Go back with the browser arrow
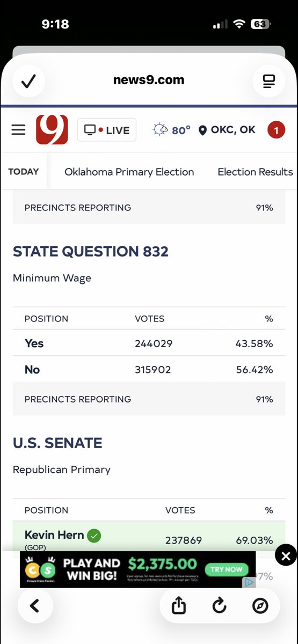The height and width of the screenshot is (644, 298). click(x=35, y=606)
